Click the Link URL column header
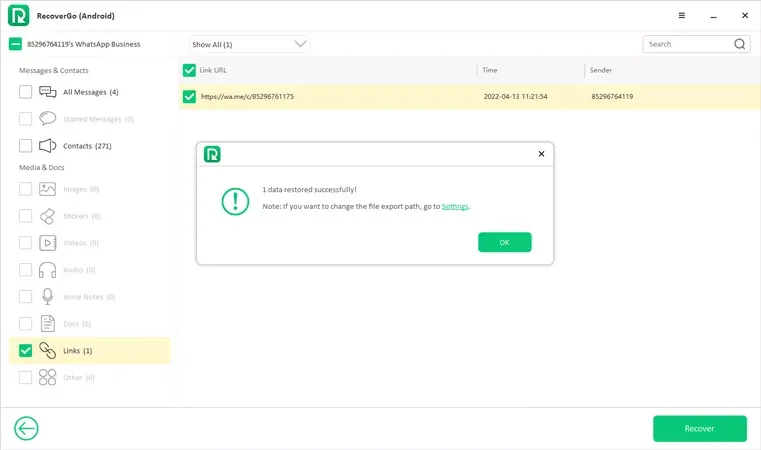 (213, 70)
